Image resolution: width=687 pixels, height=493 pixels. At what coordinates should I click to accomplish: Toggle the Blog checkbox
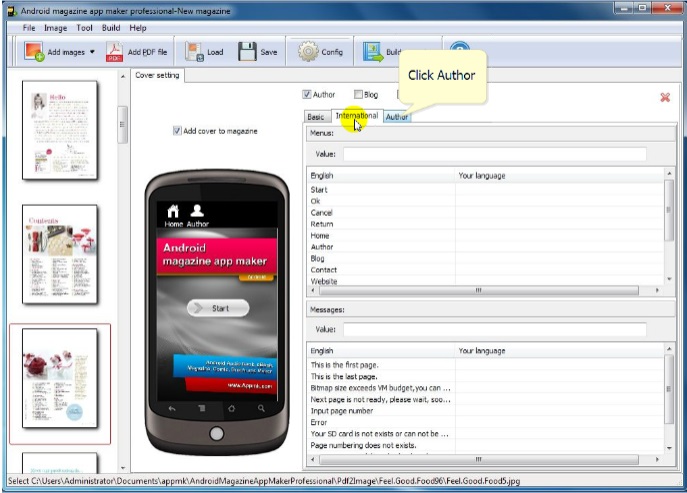point(358,94)
